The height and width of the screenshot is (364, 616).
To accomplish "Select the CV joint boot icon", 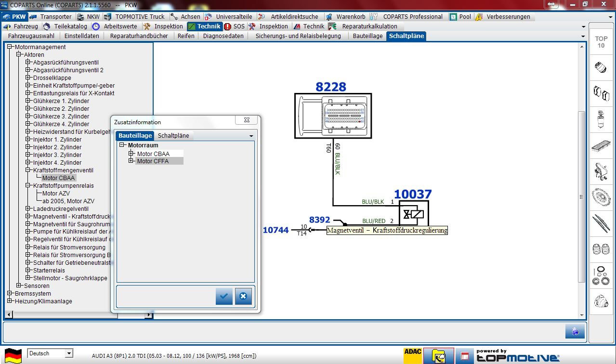I will pos(601,301).
